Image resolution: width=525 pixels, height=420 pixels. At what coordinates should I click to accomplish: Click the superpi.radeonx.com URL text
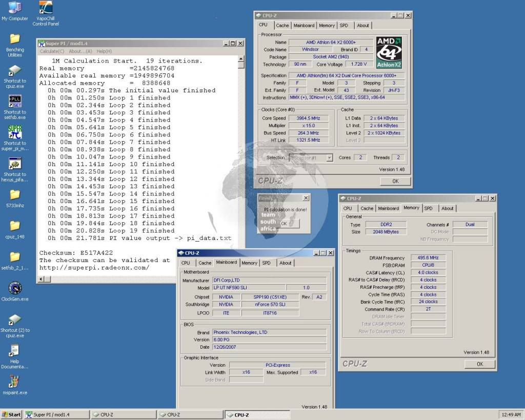(94, 268)
